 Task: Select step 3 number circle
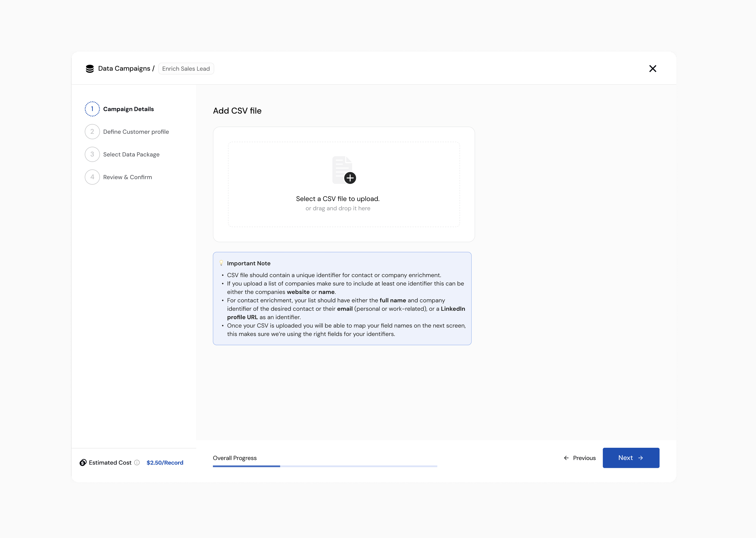(92, 154)
